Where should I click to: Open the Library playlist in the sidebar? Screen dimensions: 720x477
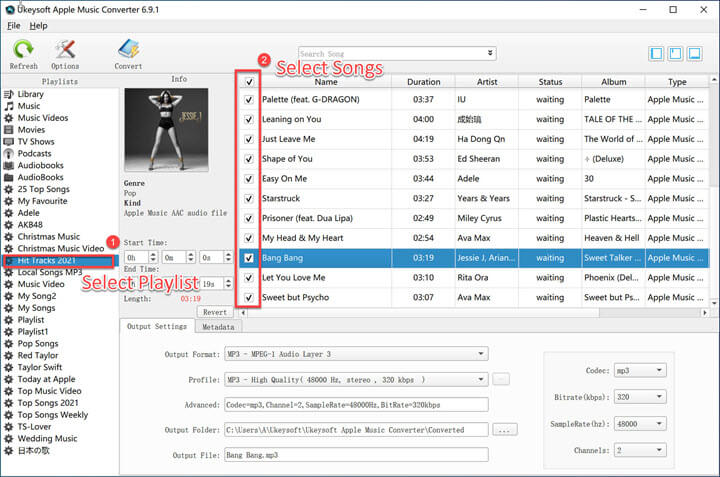click(30, 94)
